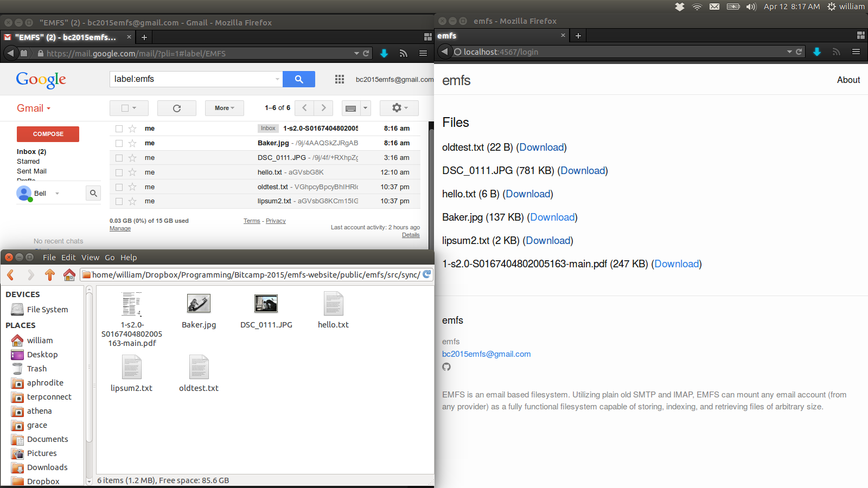Image resolution: width=868 pixels, height=488 pixels.
Task: Open View menu in file manager
Action: 90,258
